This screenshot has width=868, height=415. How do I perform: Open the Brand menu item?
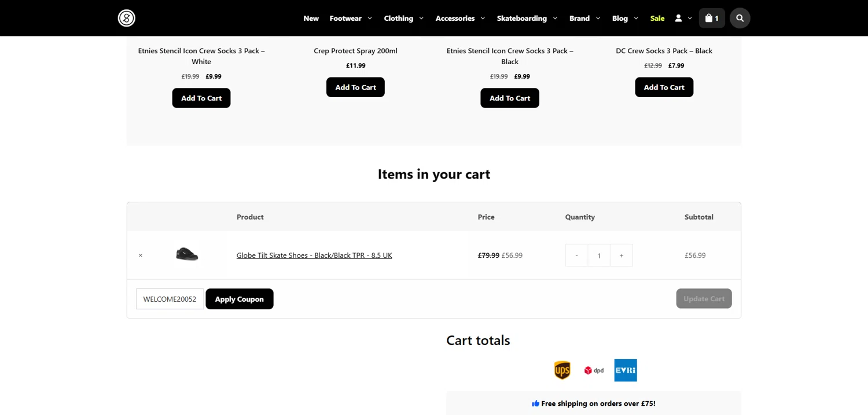(x=579, y=18)
